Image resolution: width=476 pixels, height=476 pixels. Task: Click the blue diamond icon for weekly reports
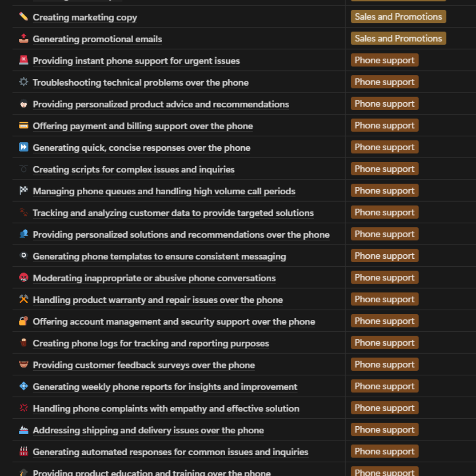pos(23,386)
